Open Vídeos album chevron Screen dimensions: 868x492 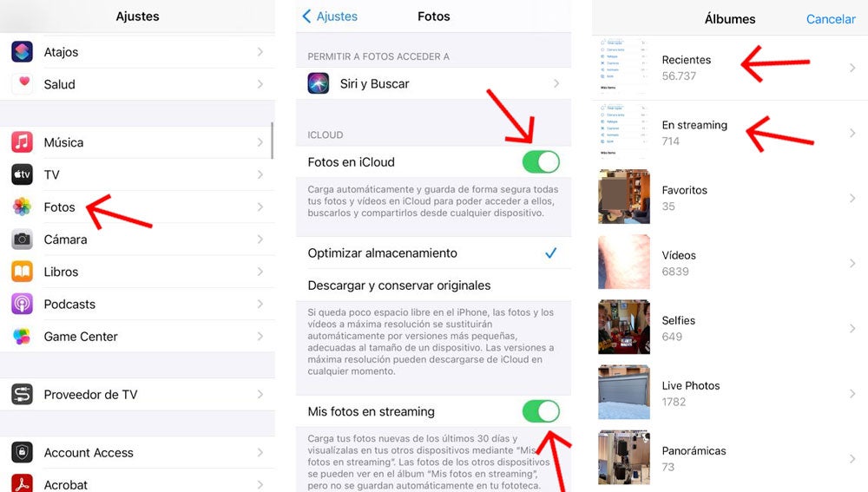click(852, 264)
